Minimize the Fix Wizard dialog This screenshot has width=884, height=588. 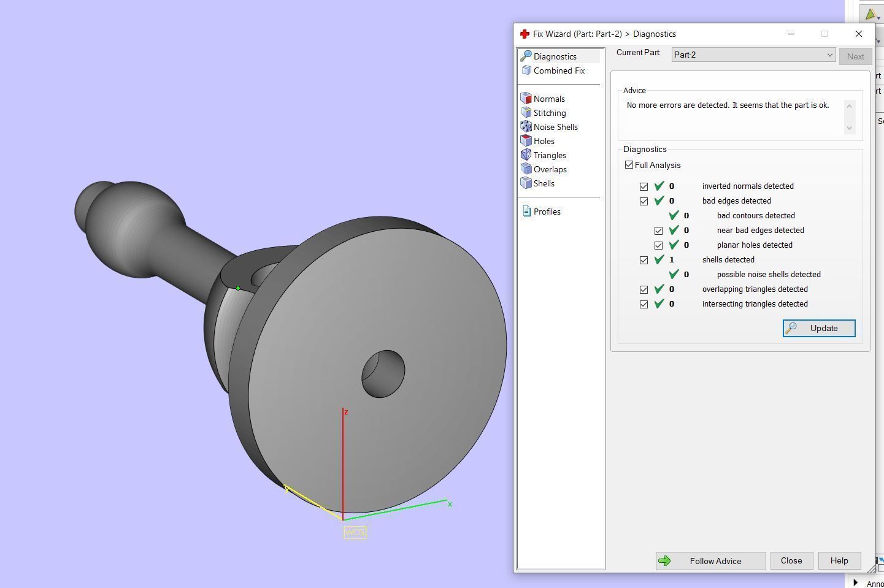click(x=791, y=34)
